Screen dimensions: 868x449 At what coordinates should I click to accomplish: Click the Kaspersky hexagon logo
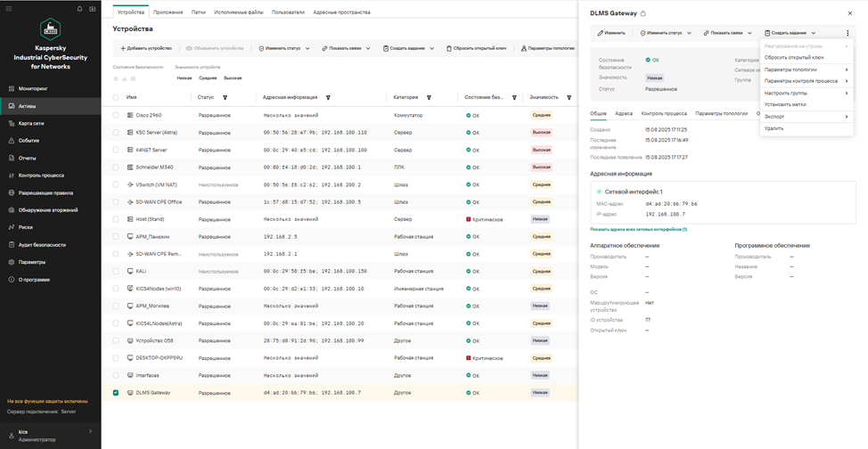(51, 29)
